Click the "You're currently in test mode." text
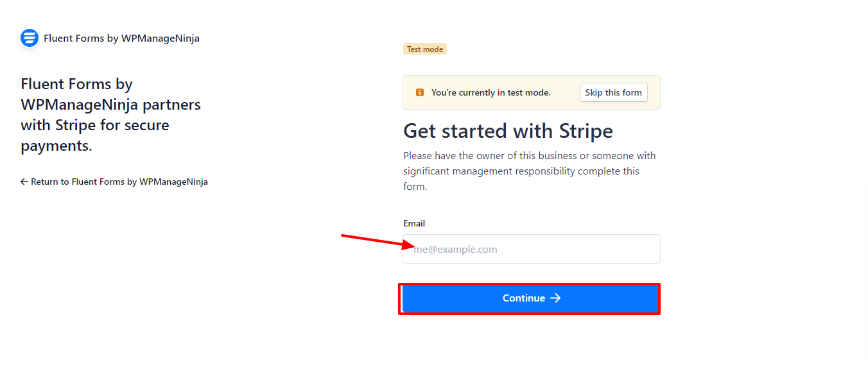The width and height of the screenshot is (868, 374). 491,92
